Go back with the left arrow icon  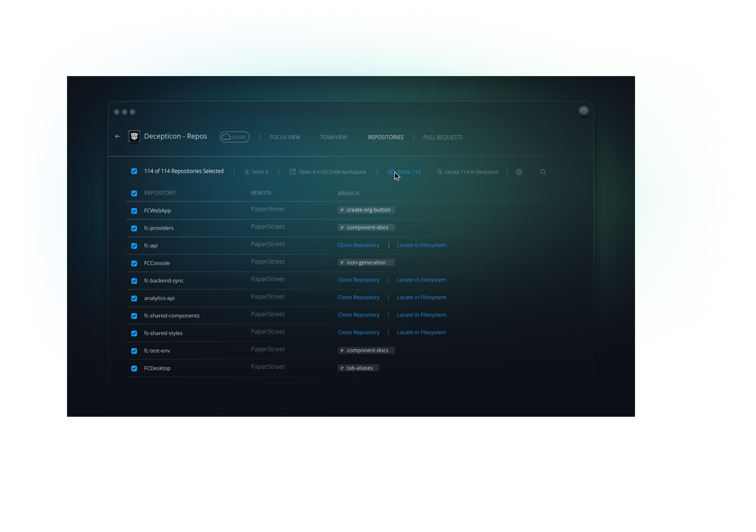[x=118, y=136]
